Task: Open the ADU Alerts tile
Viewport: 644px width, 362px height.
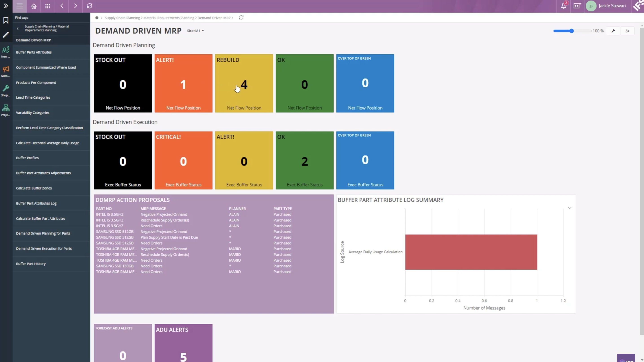Action: 183,343
